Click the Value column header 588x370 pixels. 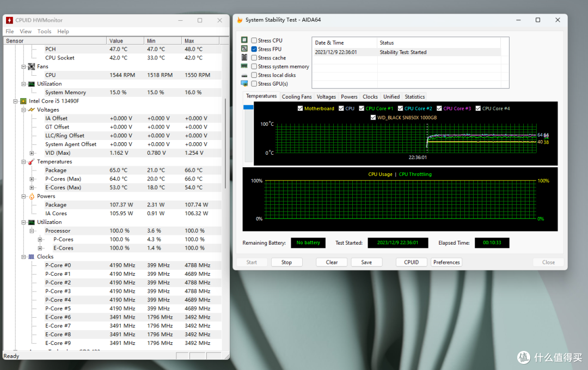point(125,41)
